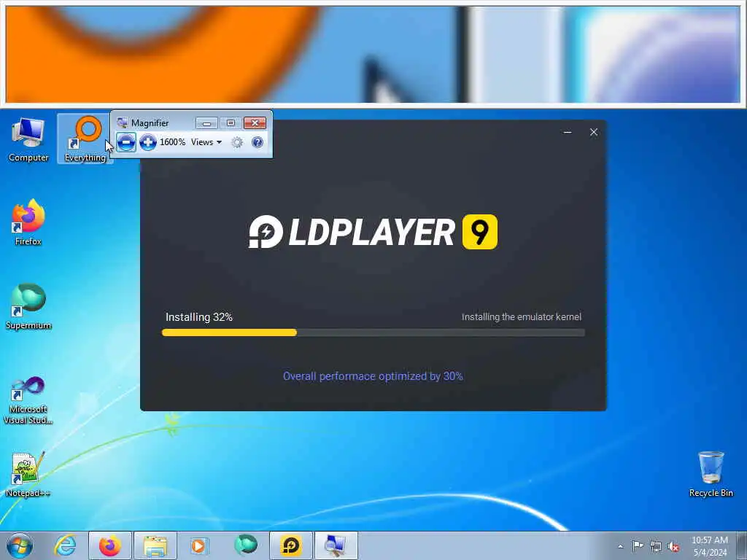This screenshot has width=747, height=560.
Task: Switch to LDPlayer installer taskbar button
Action: click(290, 545)
